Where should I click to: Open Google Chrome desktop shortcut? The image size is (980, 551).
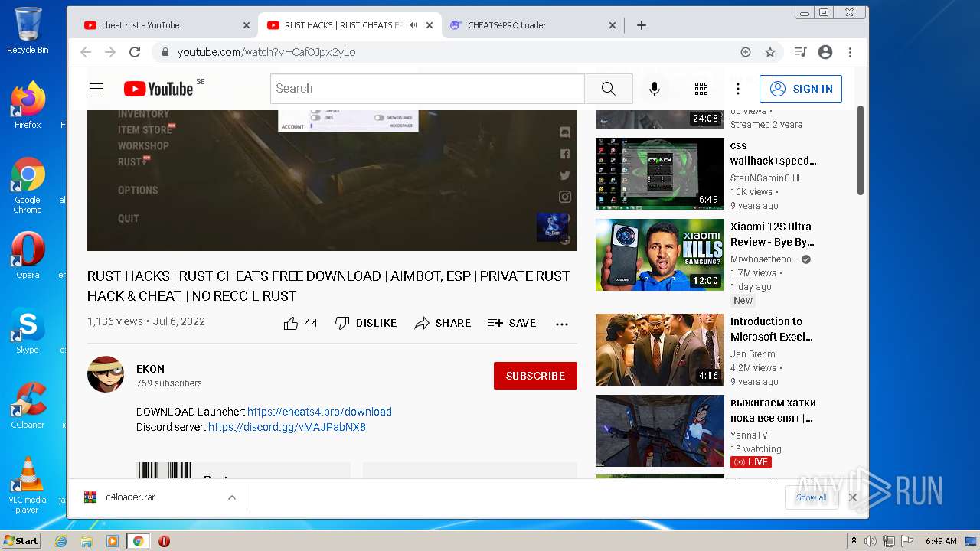pos(28,186)
